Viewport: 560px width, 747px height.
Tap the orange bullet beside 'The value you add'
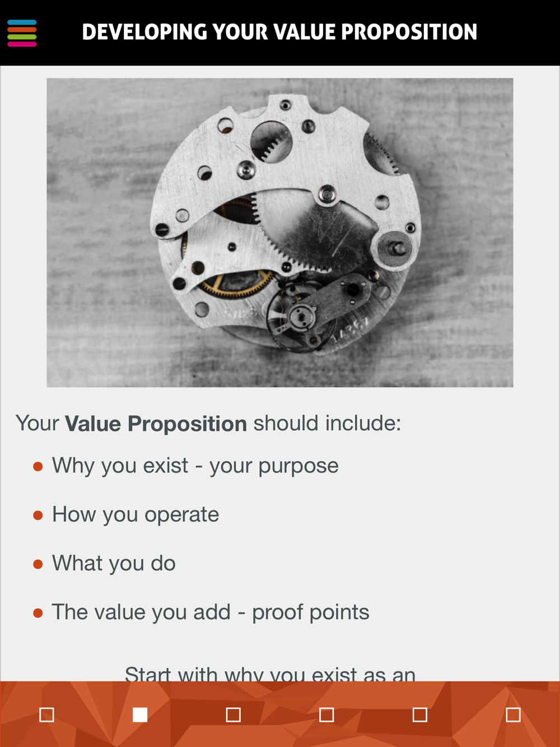click(38, 613)
